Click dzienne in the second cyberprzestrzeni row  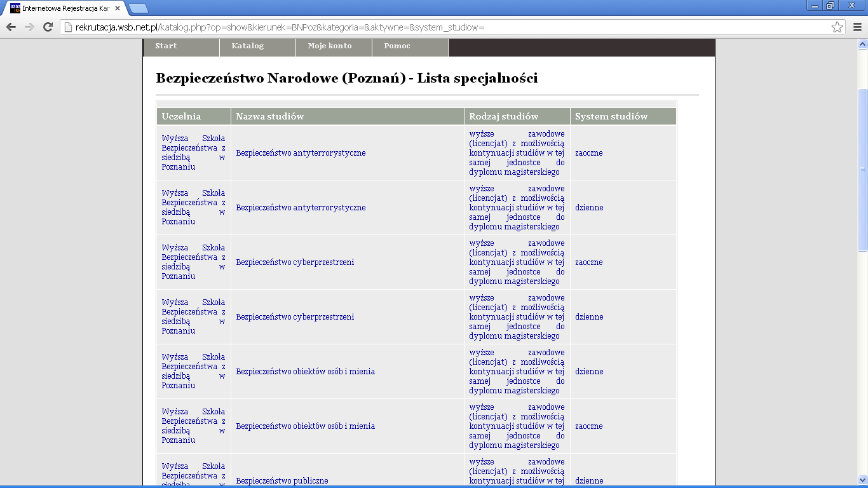589,317
